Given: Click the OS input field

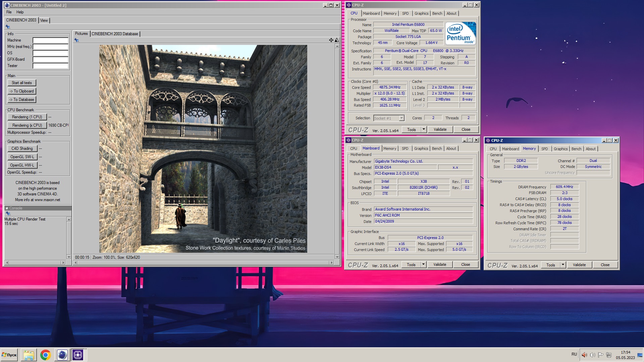Looking at the screenshot, I should tap(51, 53).
